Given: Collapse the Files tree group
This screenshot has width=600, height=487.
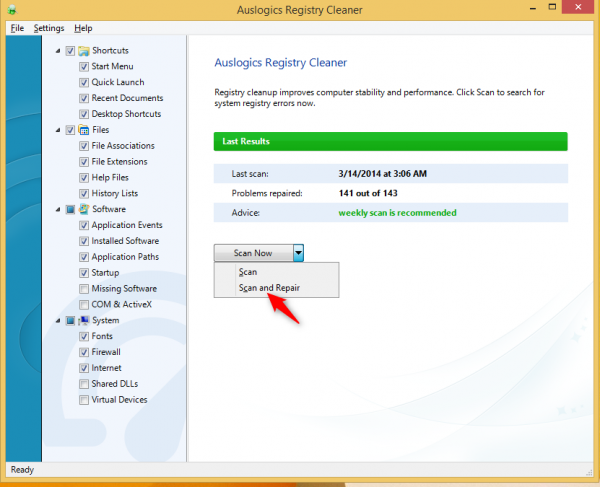Looking at the screenshot, I should point(58,130).
